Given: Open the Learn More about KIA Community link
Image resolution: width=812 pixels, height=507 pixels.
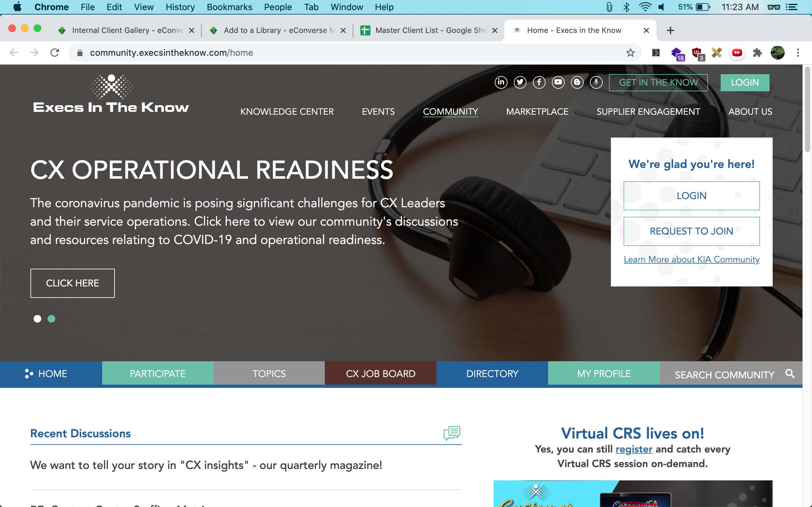Looking at the screenshot, I should point(691,259).
